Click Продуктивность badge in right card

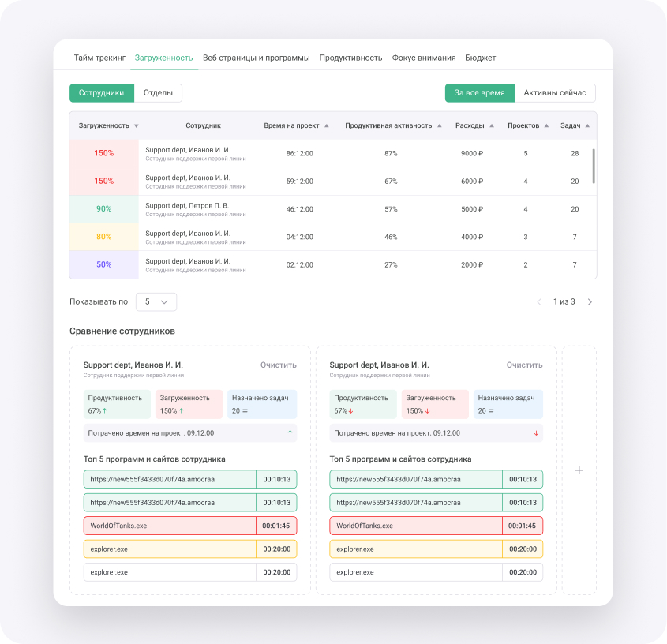363,404
